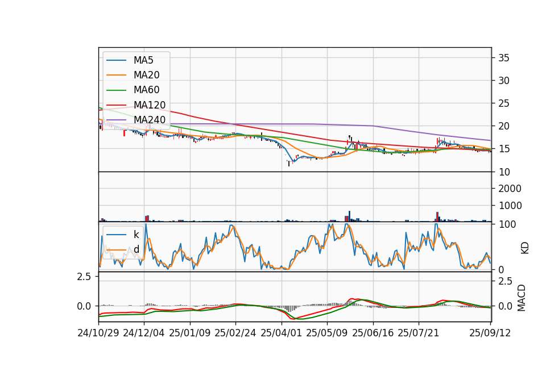Viewport: 546px width, 392px height.
Task: Click the 24/12/04 date axis label
Action: (x=144, y=333)
